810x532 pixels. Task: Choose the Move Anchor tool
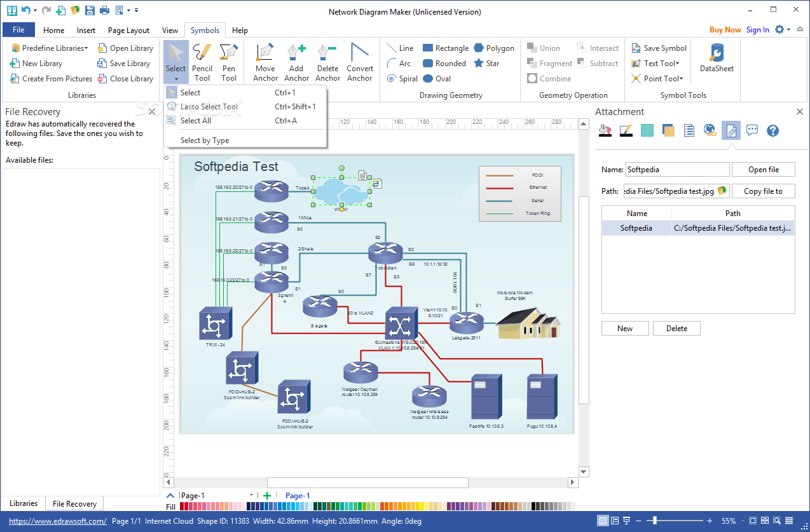coord(265,62)
